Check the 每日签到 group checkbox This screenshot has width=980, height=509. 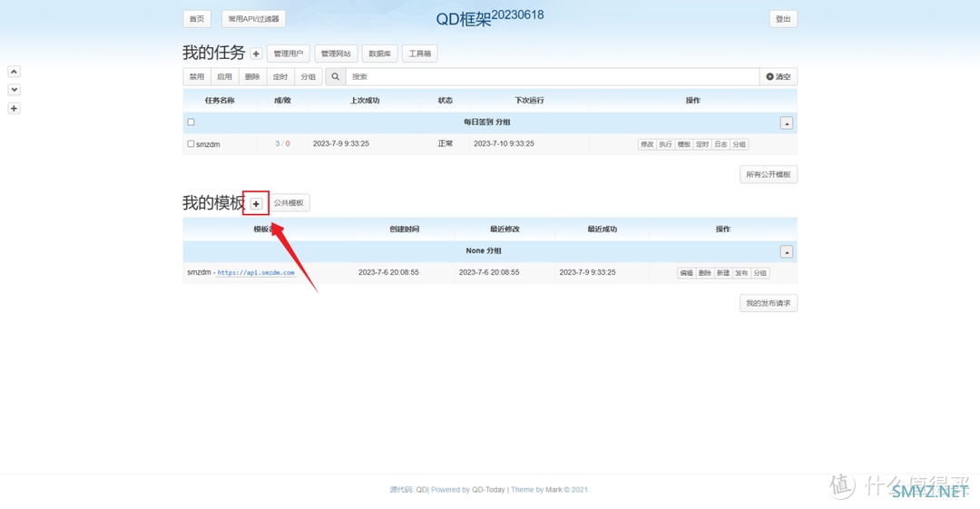pos(191,122)
